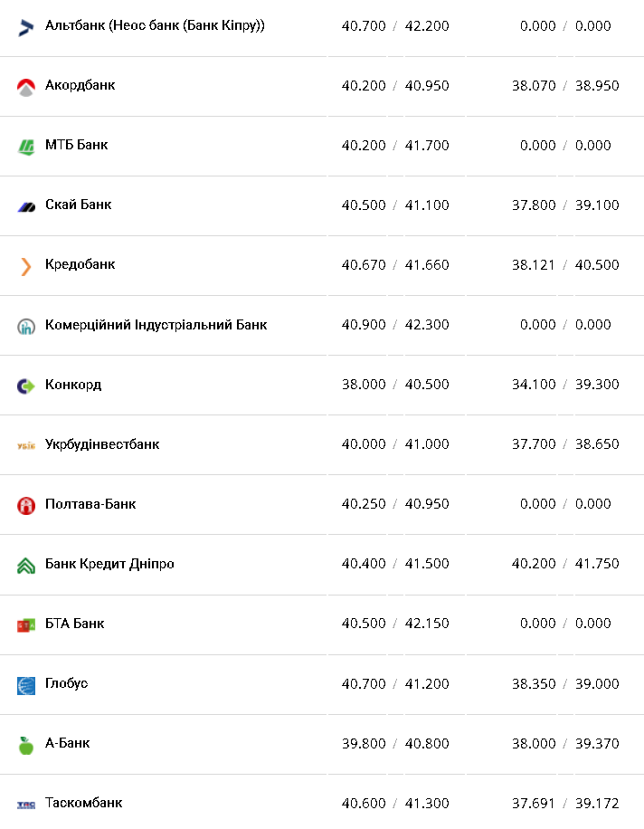644x829 pixels.
Task: Select the Укрбудінвестбанк bank name
Action: point(102,444)
